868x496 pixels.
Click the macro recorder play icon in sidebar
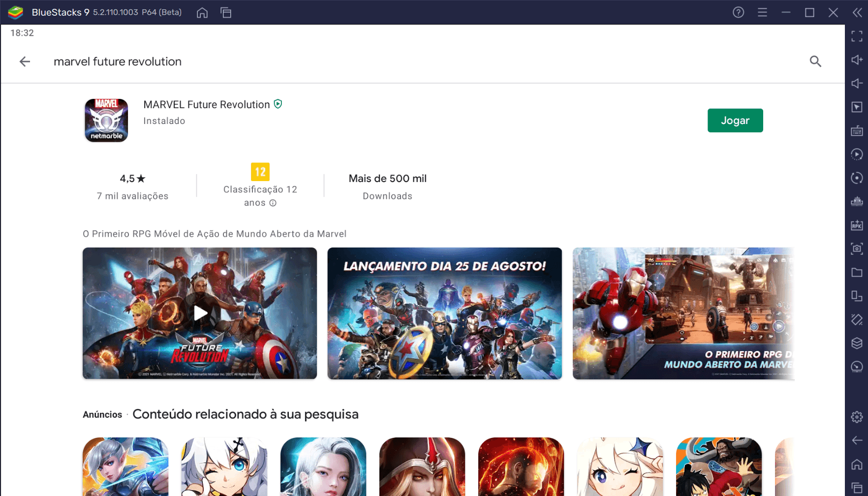[x=857, y=155]
